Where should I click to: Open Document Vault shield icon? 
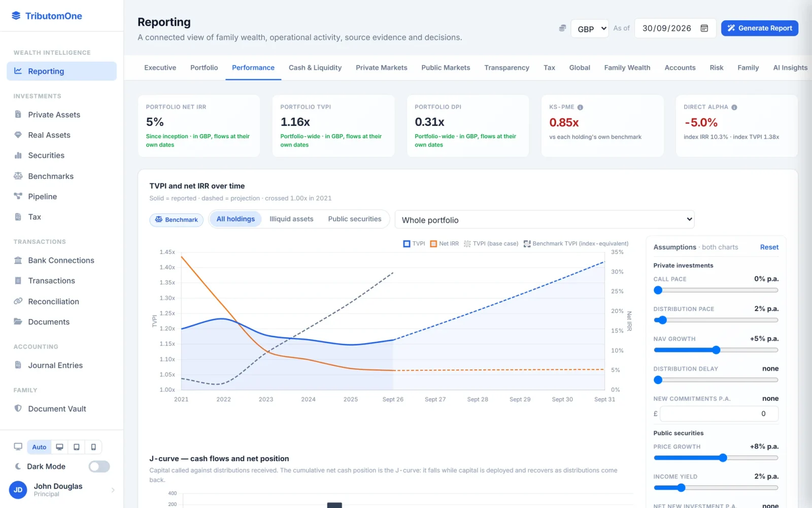click(18, 408)
